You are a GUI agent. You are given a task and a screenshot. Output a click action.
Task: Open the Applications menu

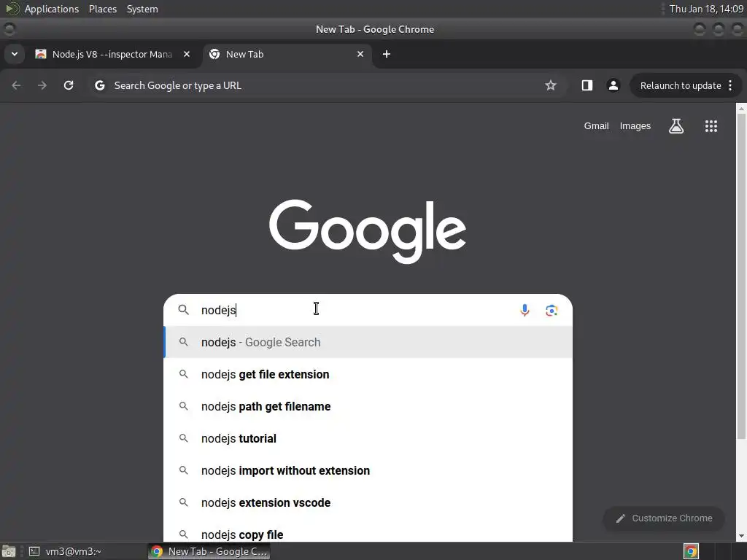coord(52,9)
